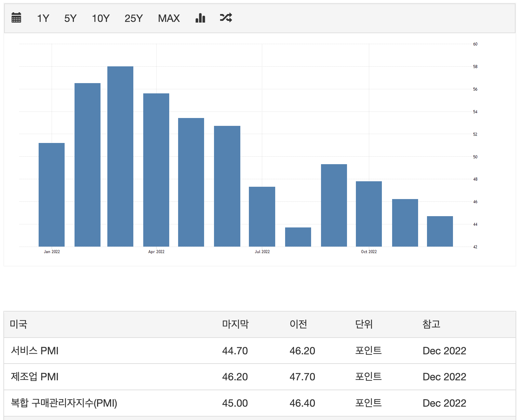Click the compare shuffle arrows icon
The image size is (521, 420).
click(226, 18)
